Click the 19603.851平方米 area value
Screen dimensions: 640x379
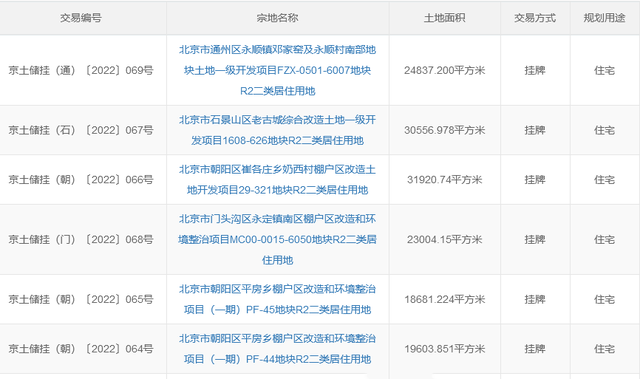coord(444,349)
